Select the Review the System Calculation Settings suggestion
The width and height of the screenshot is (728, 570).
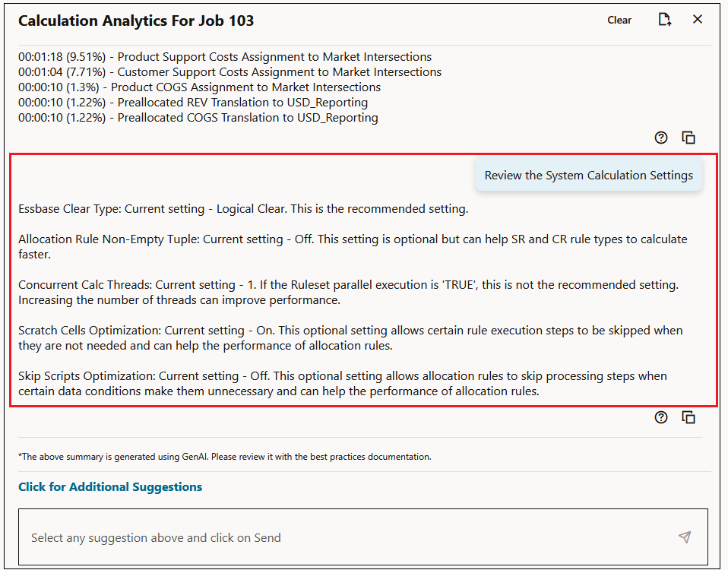(x=589, y=175)
